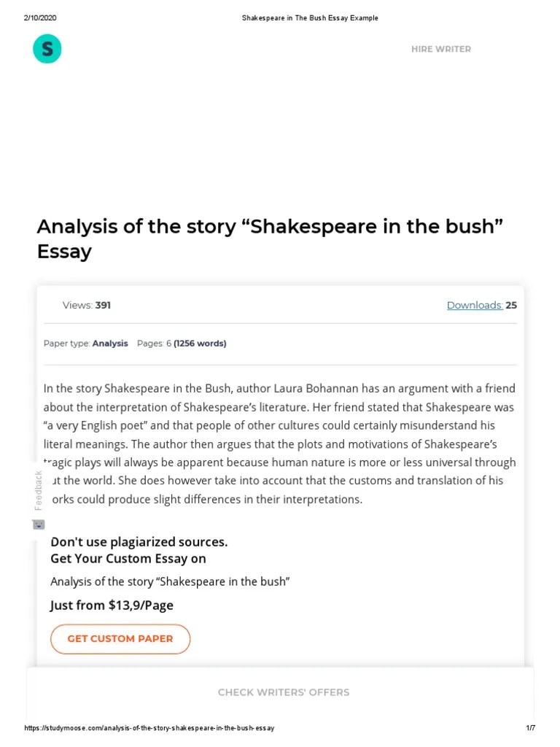Open the Downloads: 25 link
This screenshot has width=560, height=747.
pyautogui.click(x=481, y=305)
